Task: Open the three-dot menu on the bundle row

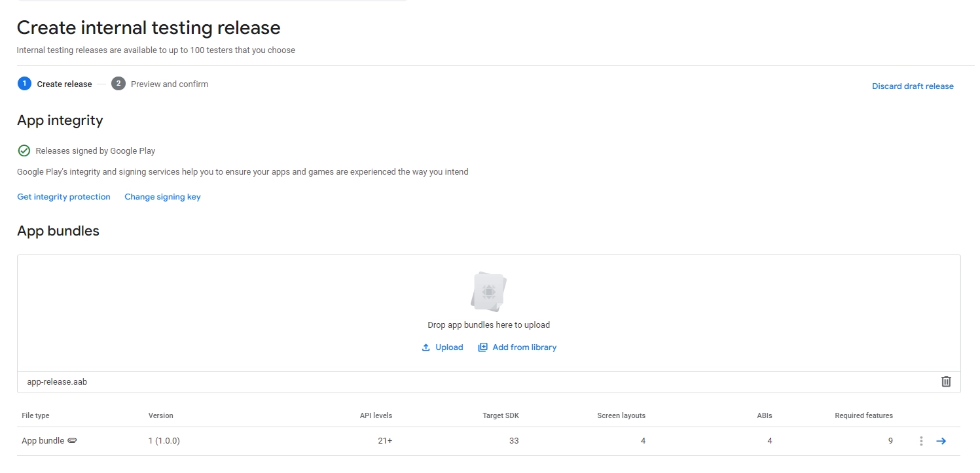Action: pos(920,440)
